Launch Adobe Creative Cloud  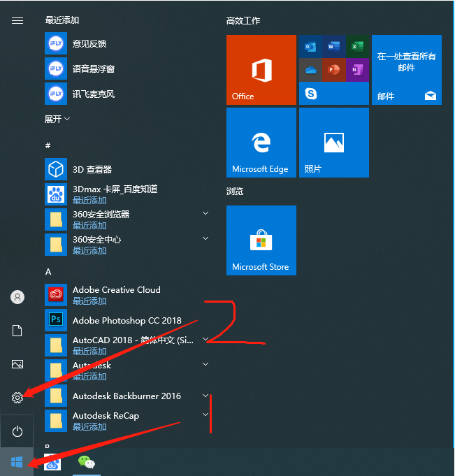point(127,295)
